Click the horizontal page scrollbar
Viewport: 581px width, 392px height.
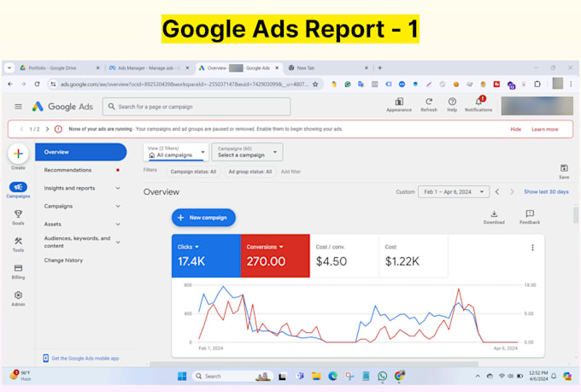point(314,364)
